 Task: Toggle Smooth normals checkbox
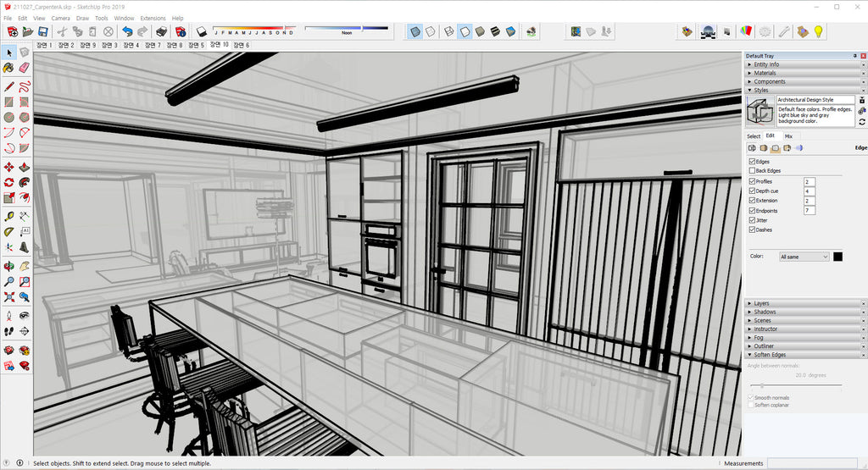pyautogui.click(x=751, y=397)
